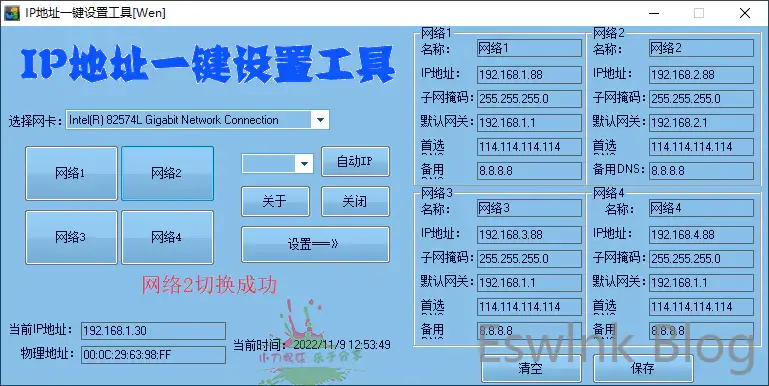
Task: Collapse settings with 设置==» button
Action: coord(315,244)
